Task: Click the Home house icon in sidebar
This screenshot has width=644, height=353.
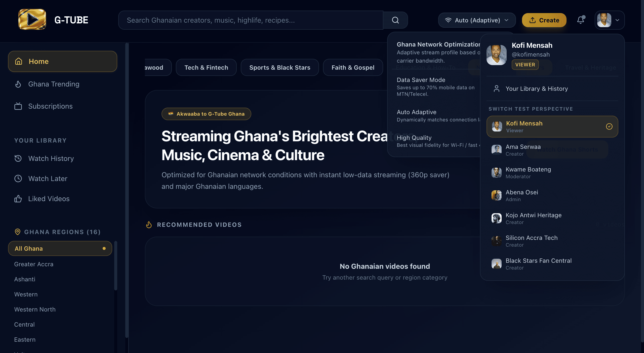Action: click(19, 61)
